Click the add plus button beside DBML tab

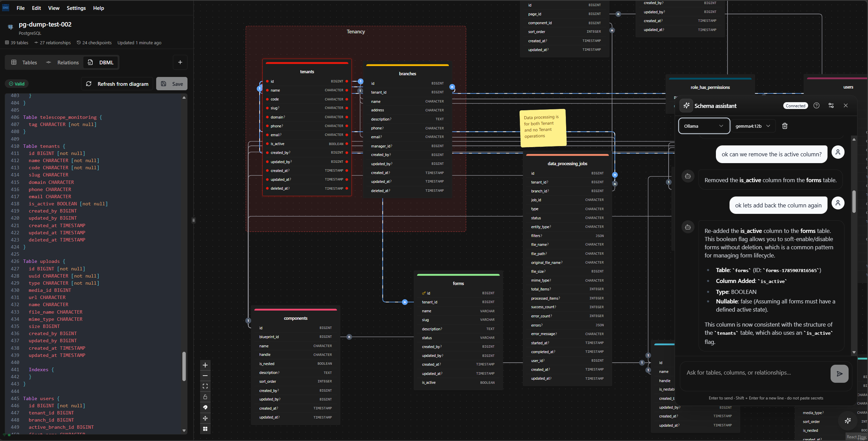[x=180, y=62]
